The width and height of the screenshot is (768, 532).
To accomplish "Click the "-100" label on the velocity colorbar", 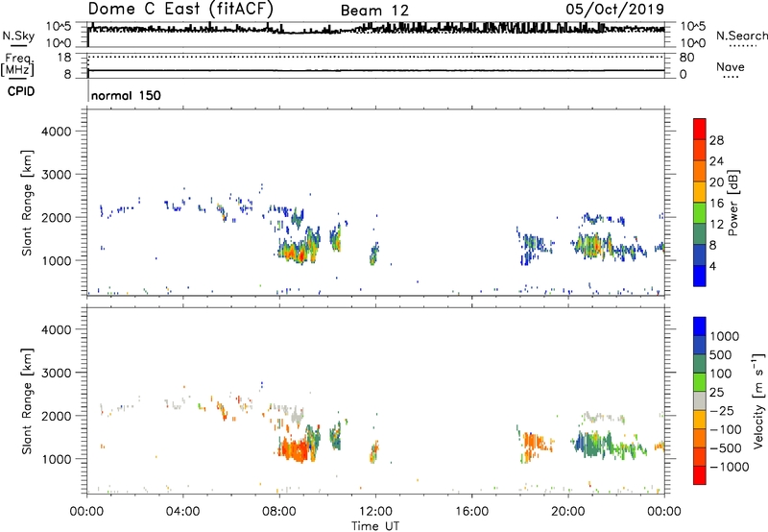I will coord(726,429).
